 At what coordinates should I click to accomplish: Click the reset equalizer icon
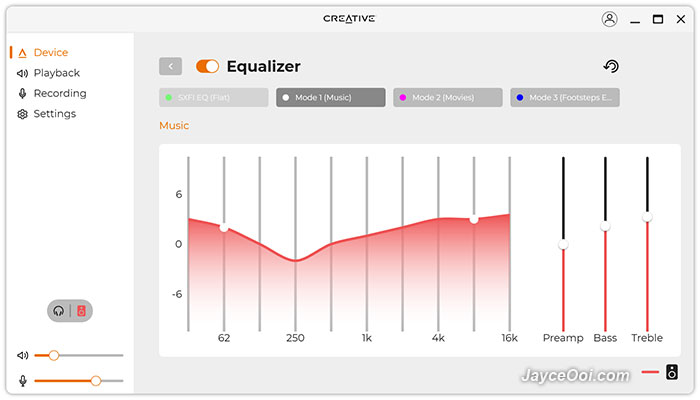tap(611, 67)
